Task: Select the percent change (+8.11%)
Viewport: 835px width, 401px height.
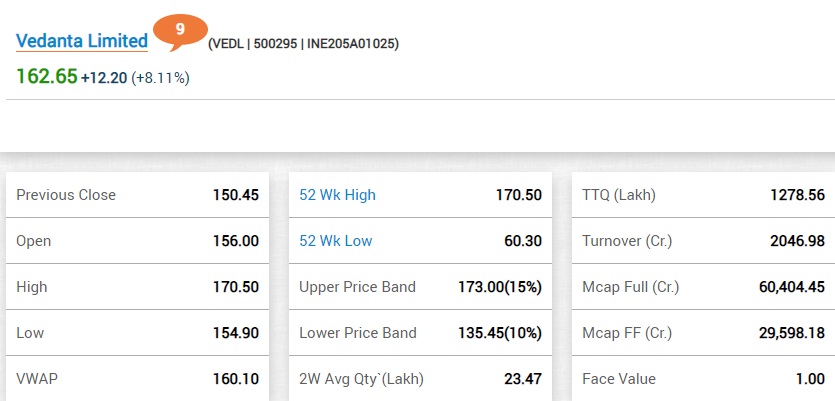Action: (160, 78)
